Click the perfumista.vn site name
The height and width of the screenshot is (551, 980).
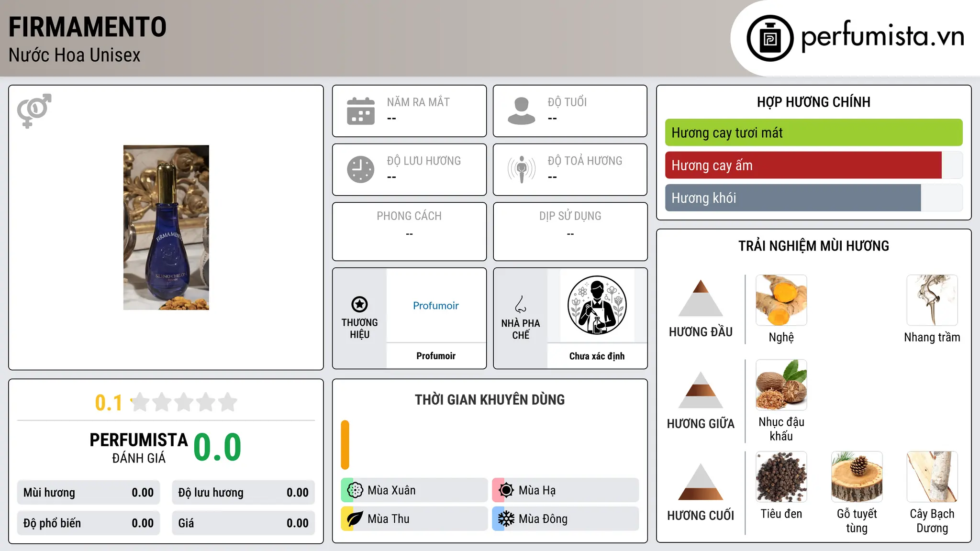(882, 36)
